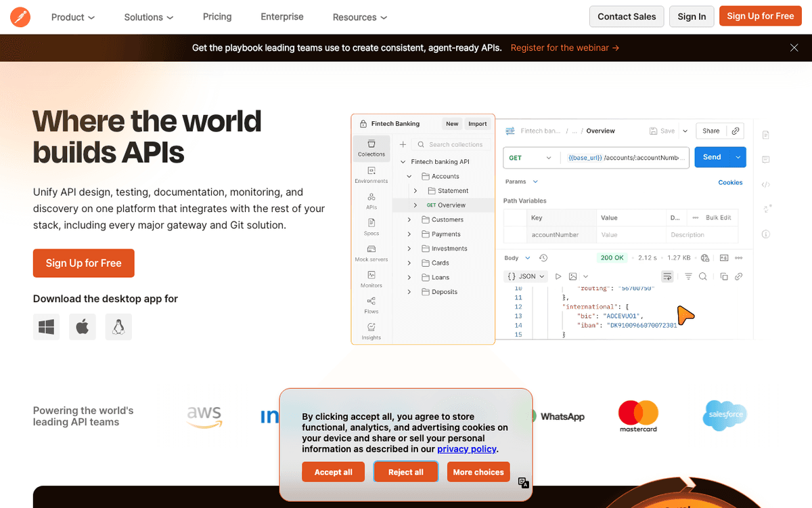
Task: Open Mock servers in the app sidebar
Action: tap(371, 253)
